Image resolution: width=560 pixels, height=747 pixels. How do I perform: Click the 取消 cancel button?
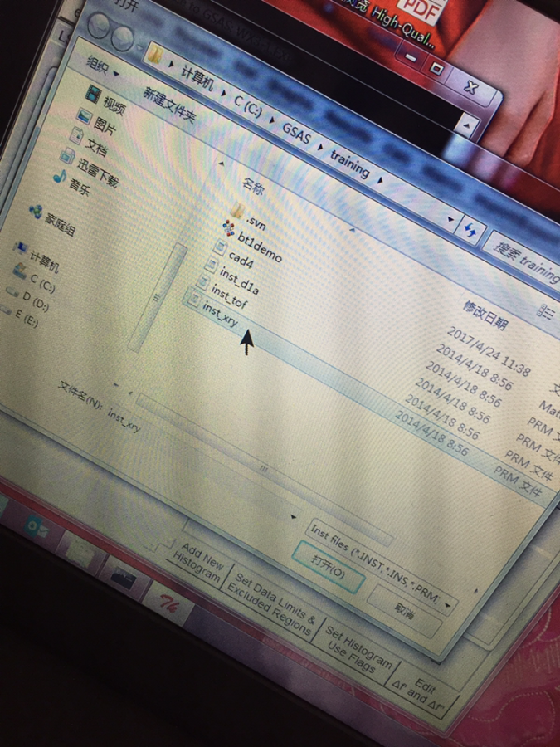point(404,610)
